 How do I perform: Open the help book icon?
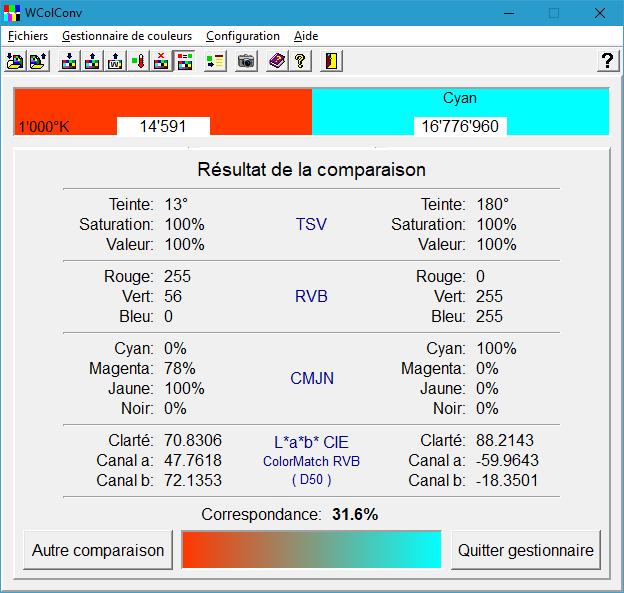point(276,61)
